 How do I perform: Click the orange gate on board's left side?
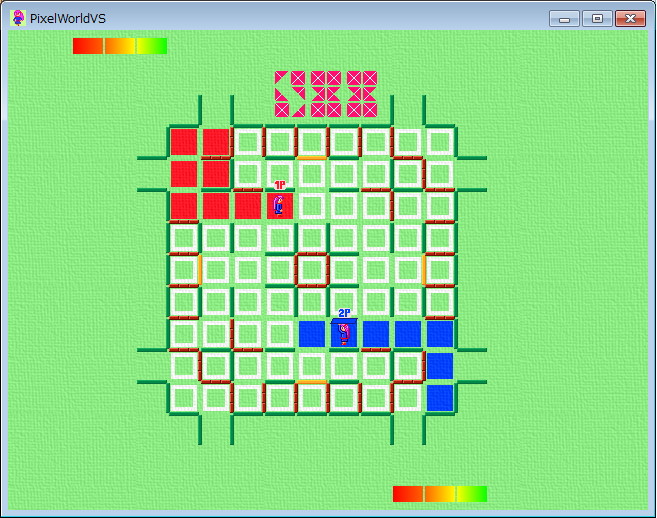click(x=200, y=270)
